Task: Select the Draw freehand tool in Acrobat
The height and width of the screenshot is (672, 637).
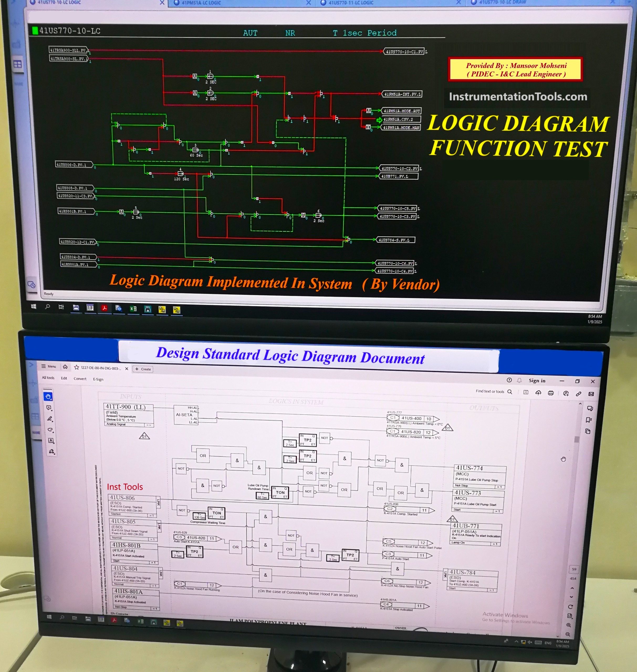Action: (x=51, y=430)
